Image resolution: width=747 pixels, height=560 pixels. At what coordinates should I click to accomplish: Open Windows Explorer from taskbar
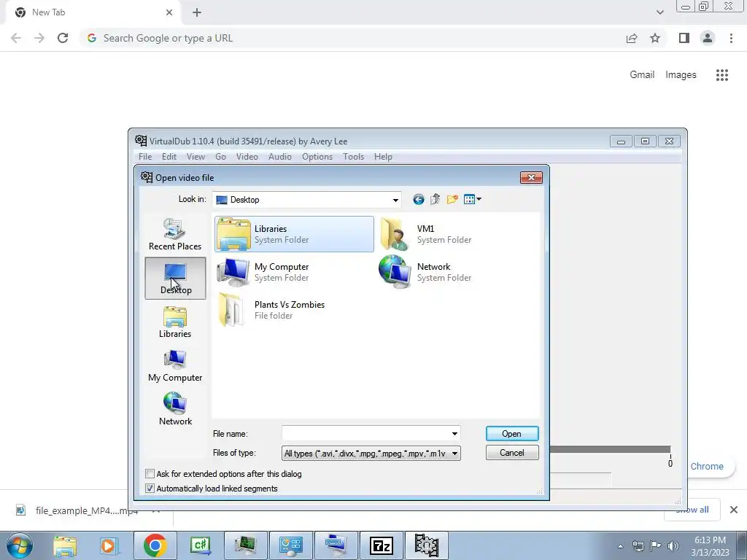65,545
